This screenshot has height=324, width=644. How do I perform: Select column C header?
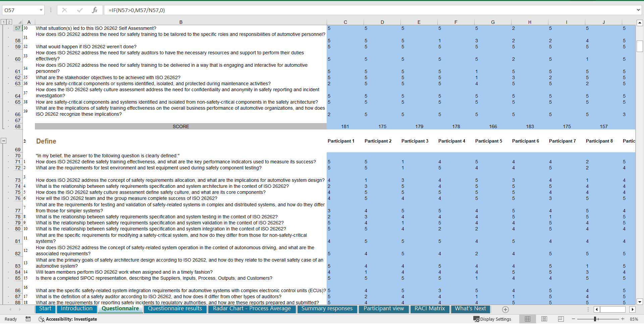pyautogui.click(x=345, y=22)
